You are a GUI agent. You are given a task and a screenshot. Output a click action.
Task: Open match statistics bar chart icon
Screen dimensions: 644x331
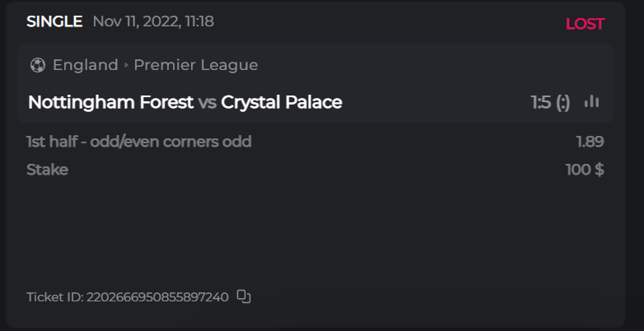(x=591, y=102)
